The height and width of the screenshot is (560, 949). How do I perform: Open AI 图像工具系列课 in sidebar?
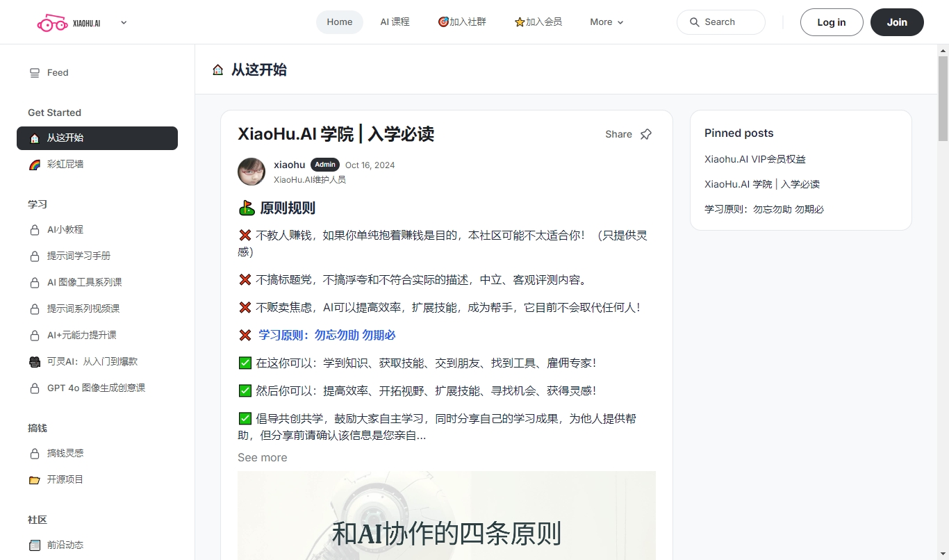(x=97, y=283)
